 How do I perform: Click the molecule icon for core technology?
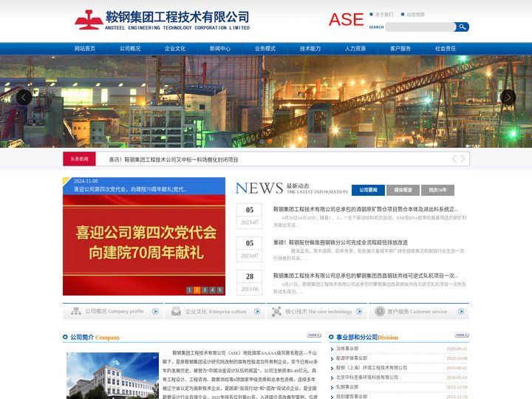click(x=276, y=311)
